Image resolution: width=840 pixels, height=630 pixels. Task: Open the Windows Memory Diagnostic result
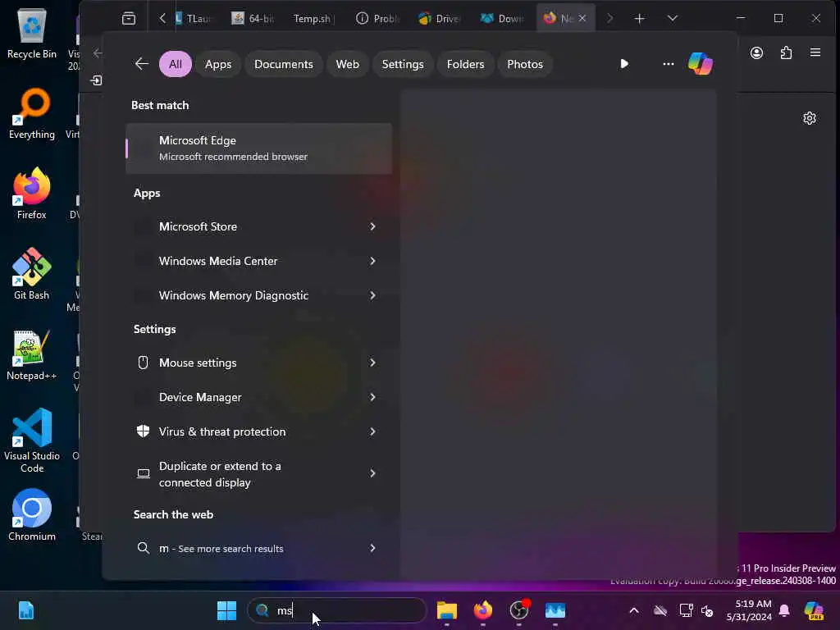[258, 295]
